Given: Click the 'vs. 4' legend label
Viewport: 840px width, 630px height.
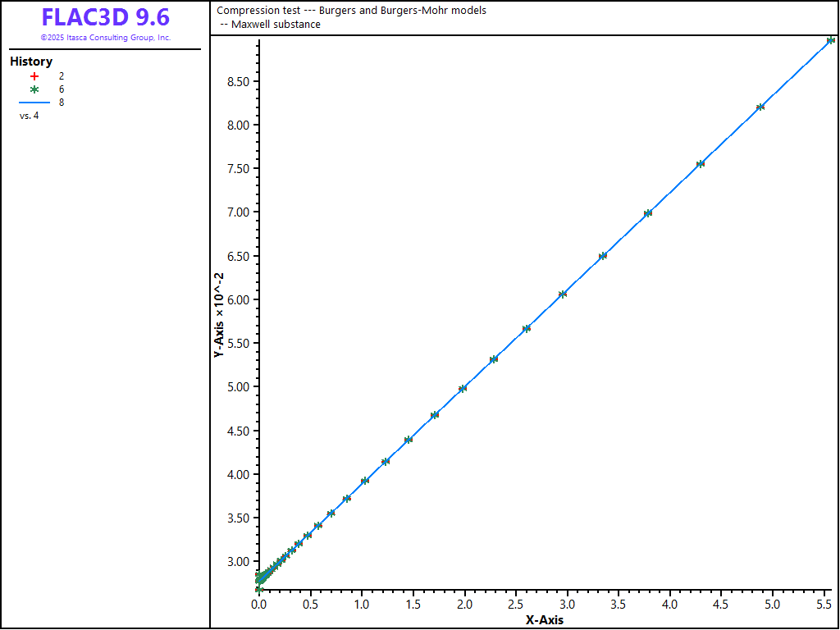Looking at the screenshot, I should 29,116.
